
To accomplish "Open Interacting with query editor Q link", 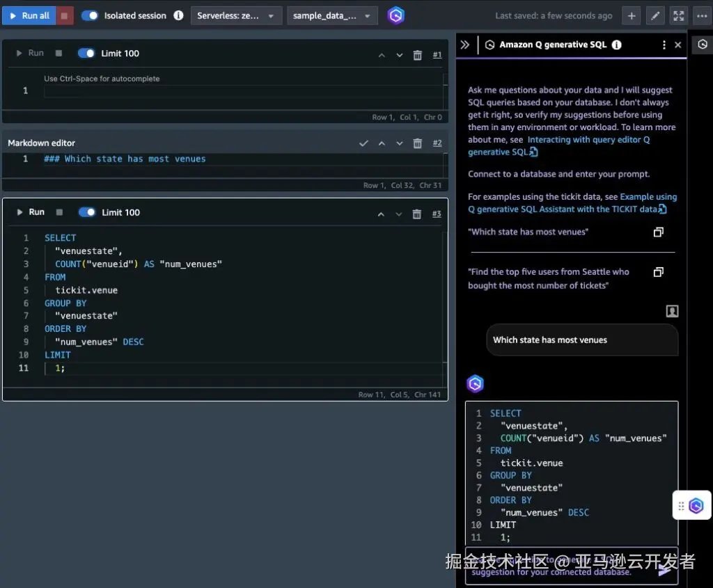I will pyautogui.click(x=559, y=146).
